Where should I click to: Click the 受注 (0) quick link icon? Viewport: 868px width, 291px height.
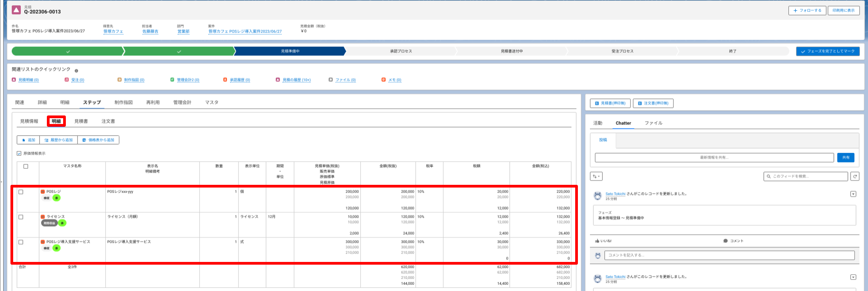(67, 79)
